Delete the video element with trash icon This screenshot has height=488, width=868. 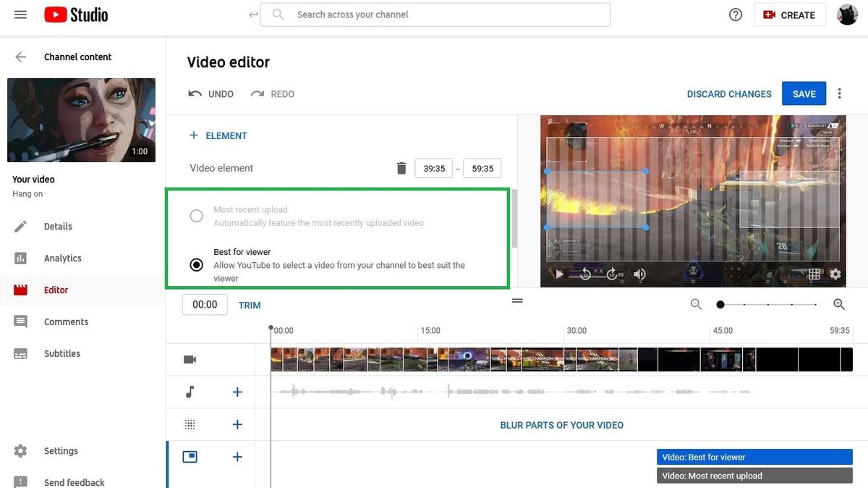[x=401, y=168]
